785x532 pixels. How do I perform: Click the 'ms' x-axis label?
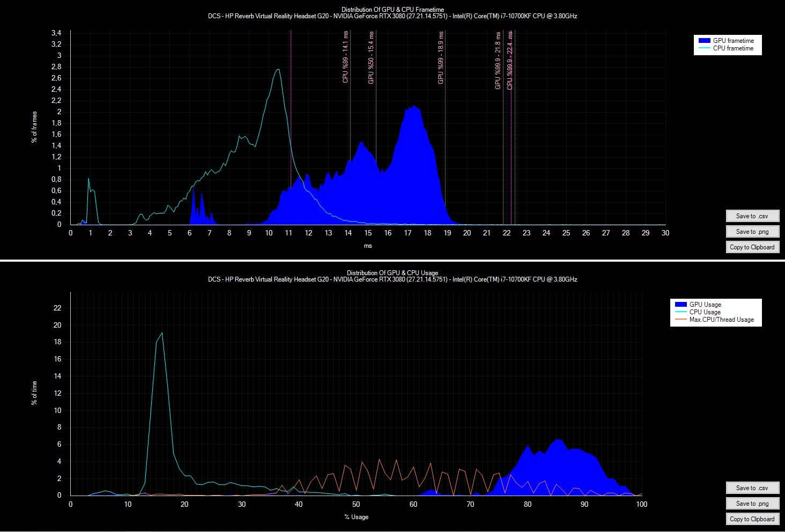pos(368,246)
